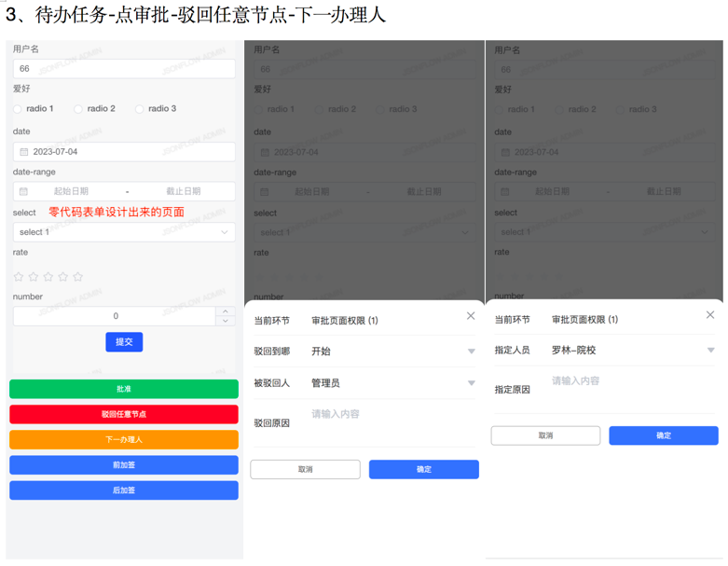Pick the radio 3 option in the undimmed form
The height and width of the screenshot is (566, 728).
click(x=140, y=109)
